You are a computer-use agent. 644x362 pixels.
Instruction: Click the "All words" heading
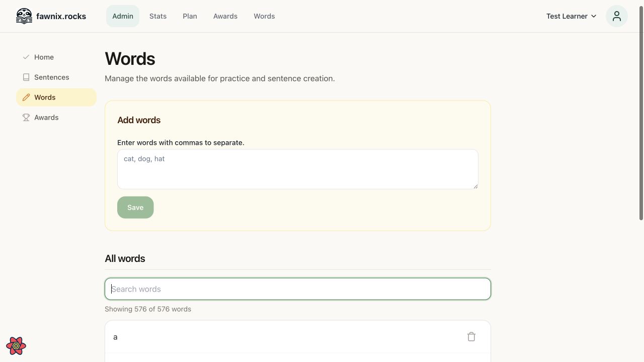[125, 258]
